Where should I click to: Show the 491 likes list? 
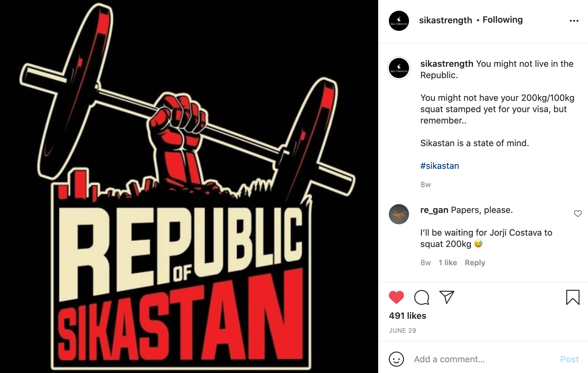point(407,316)
